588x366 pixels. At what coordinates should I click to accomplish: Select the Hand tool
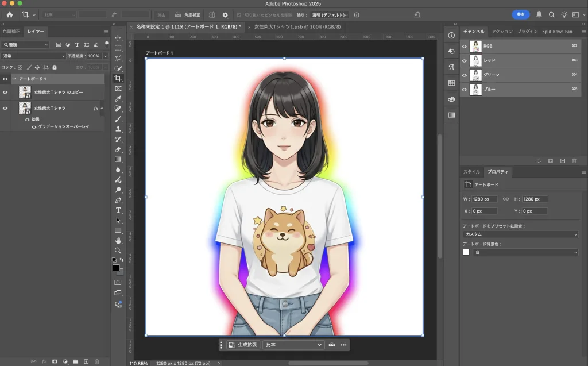pyautogui.click(x=118, y=240)
